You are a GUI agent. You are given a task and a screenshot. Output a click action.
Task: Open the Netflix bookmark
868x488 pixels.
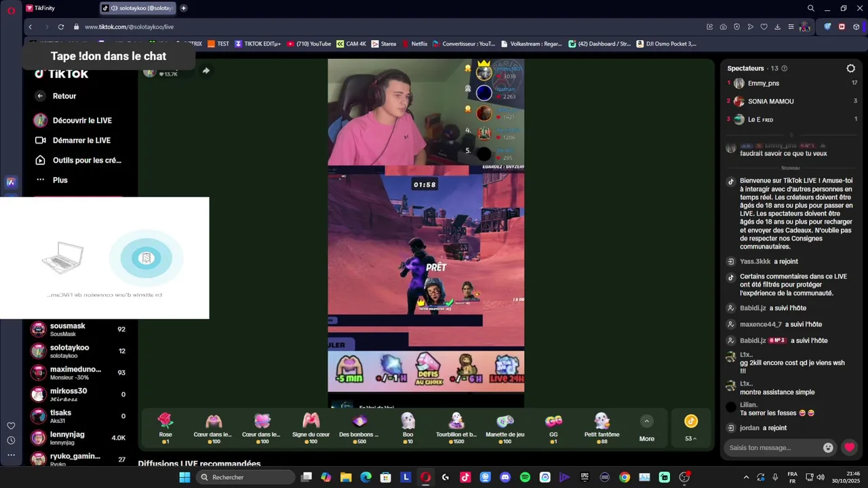click(x=415, y=44)
